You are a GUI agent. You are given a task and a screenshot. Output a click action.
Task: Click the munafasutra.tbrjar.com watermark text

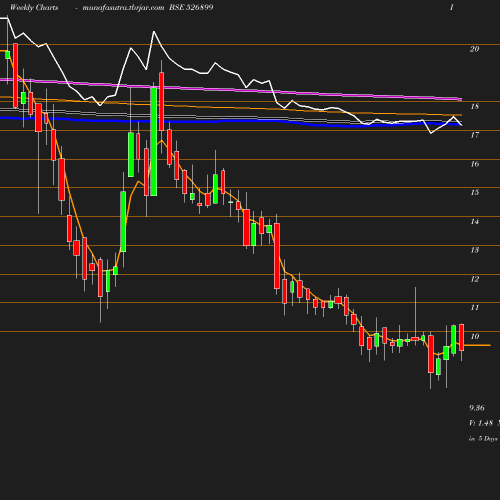pyautogui.click(x=123, y=8)
